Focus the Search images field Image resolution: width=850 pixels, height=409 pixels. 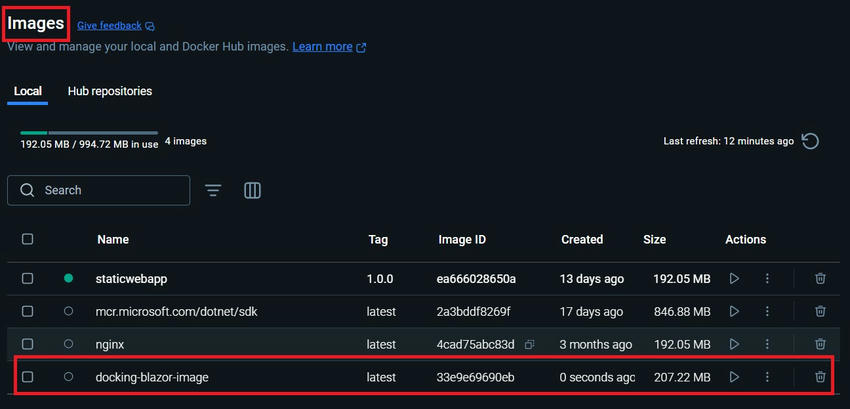pos(99,190)
